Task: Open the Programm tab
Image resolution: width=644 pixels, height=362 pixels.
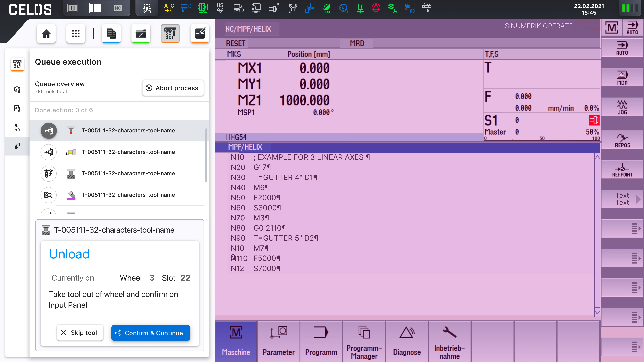Action: [x=321, y=342]
